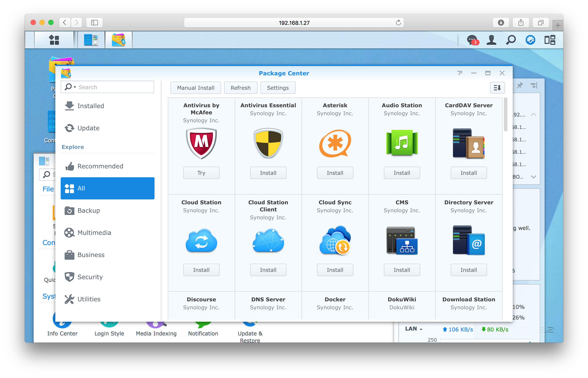The width and height of the screenshot is (588, 378).
Task: Open the user account options icon
Action: tap(491, 39)
